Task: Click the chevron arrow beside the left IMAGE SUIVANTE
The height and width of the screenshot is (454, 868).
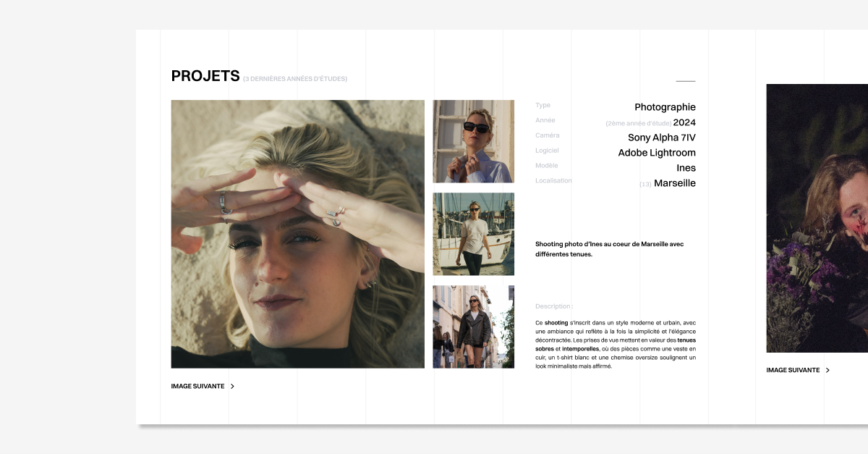Action: click(x=232, y=387)
